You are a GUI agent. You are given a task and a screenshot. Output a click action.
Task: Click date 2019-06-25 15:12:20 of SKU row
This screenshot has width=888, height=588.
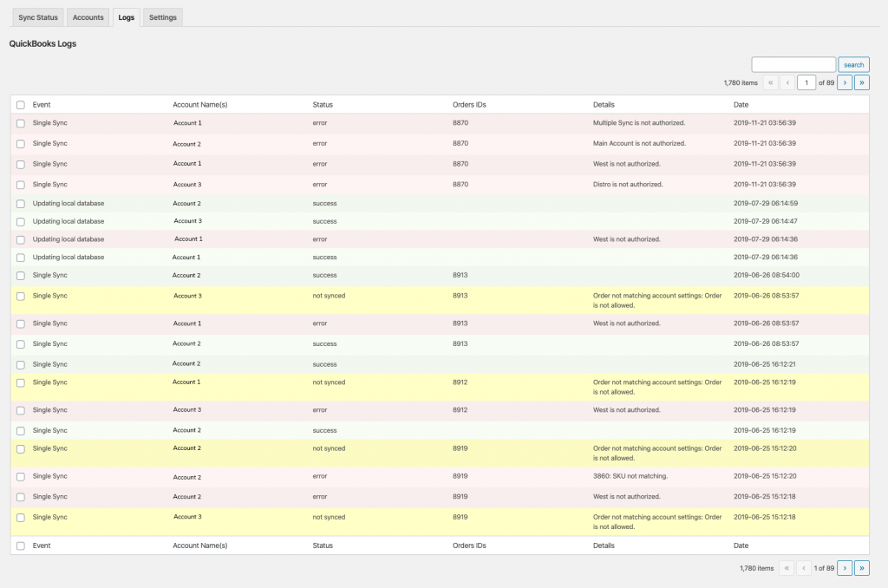(765, 476)
